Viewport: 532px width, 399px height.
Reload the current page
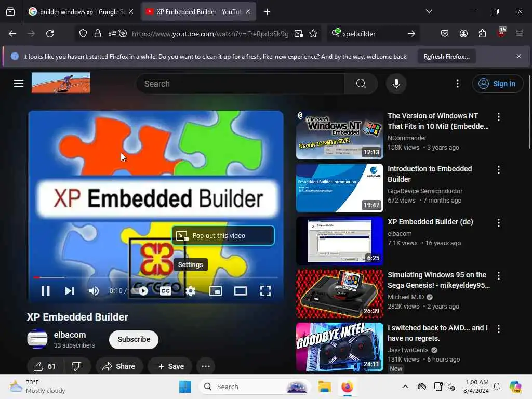(50, 34)
